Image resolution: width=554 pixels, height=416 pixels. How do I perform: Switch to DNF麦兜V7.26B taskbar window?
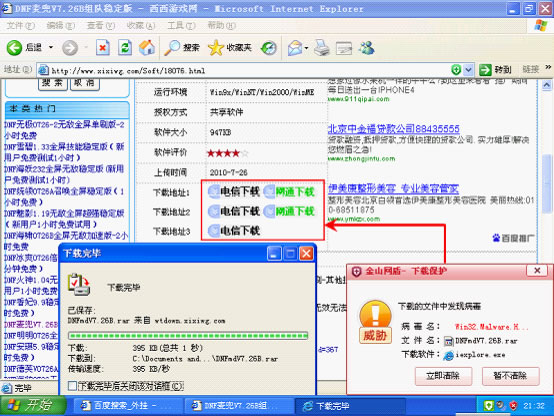pyautogui.click(x=239, y=406)
